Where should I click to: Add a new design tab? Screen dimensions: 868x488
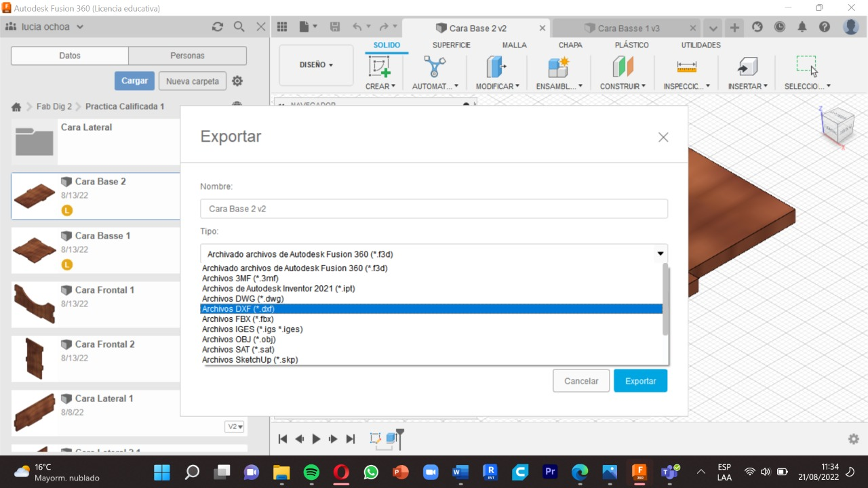pos(734,28)
